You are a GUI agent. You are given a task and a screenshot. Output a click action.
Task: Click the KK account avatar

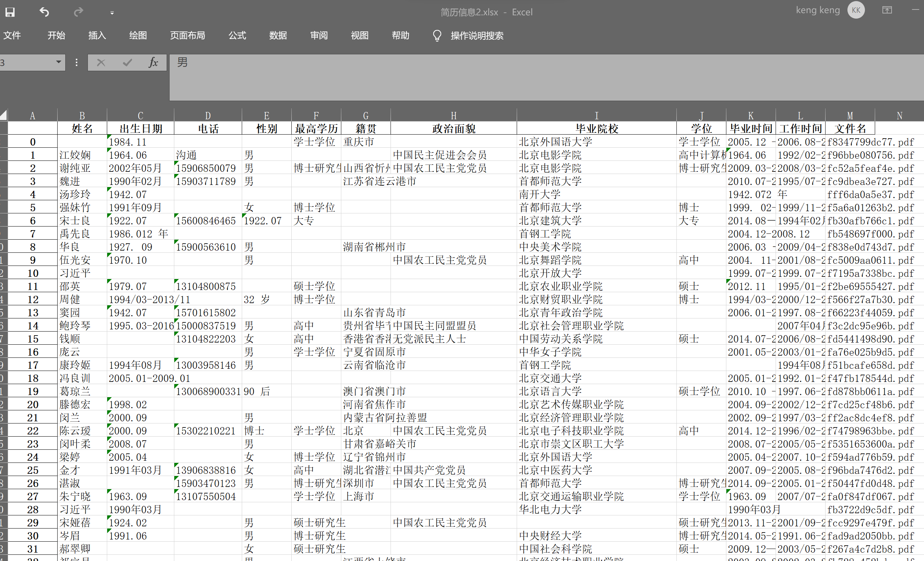coord(856,10)
